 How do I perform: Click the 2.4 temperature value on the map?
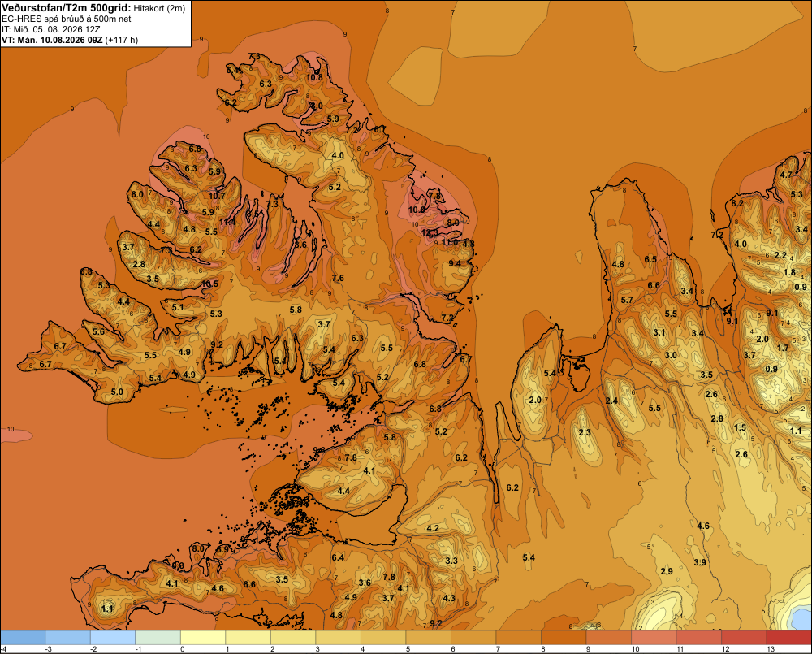611,401
